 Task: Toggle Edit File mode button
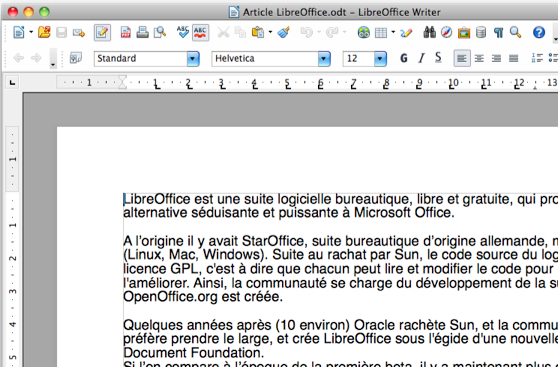click(102, 33)
